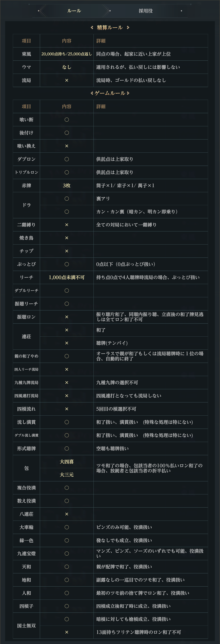
Task: Click the cross mark in the 八連荘 row
Action: 67,514
